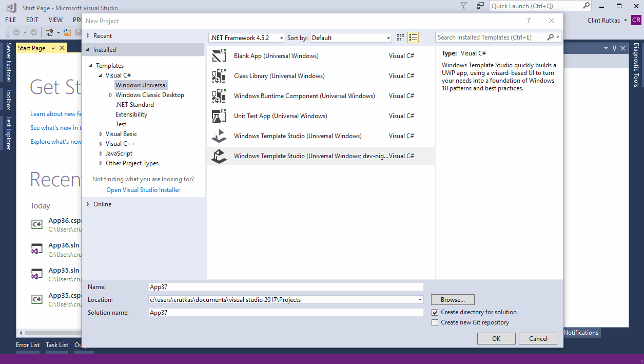Image resolution: width=644 pixels, height=364 pixels.
Task: Expand the Windows Classic Desktop node
Action: click(x=110, y=95)
